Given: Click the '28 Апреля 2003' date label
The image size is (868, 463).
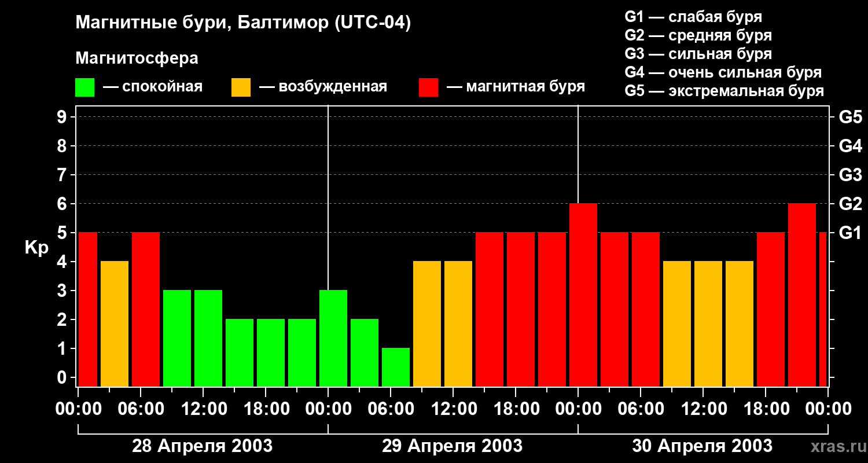Looking at the screenshot, I should coord(203,446).
